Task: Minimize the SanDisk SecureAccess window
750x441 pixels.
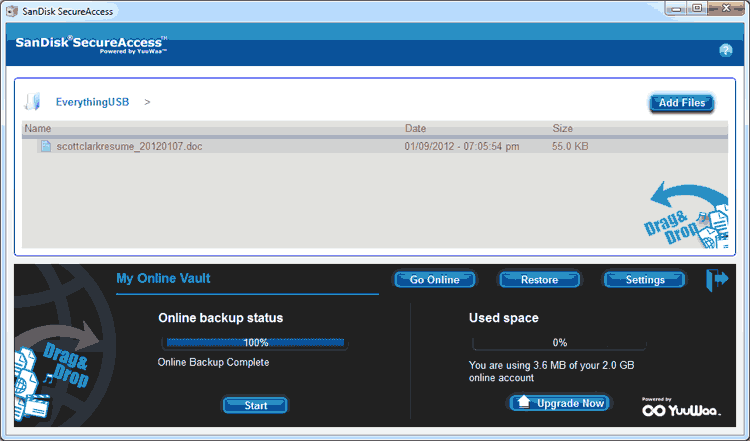Action: 676,9
